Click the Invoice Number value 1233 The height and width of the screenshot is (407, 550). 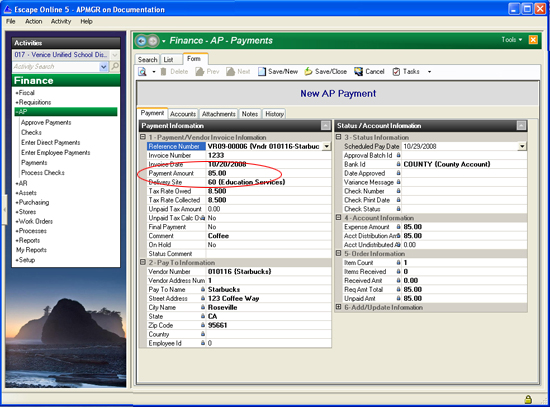(x=268, y=155)
